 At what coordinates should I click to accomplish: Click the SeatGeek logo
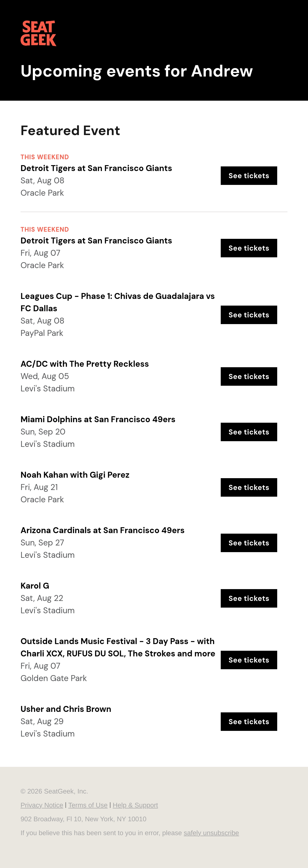click(x=38, y=33)
